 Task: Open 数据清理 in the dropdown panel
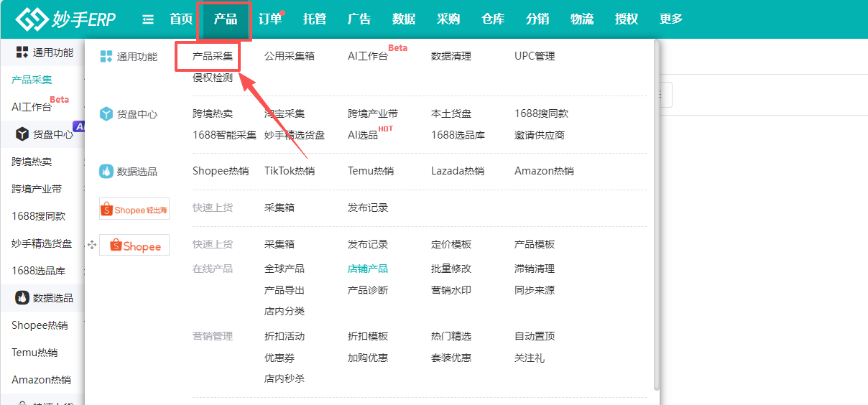pyautogui.click(x=451, y=56)
